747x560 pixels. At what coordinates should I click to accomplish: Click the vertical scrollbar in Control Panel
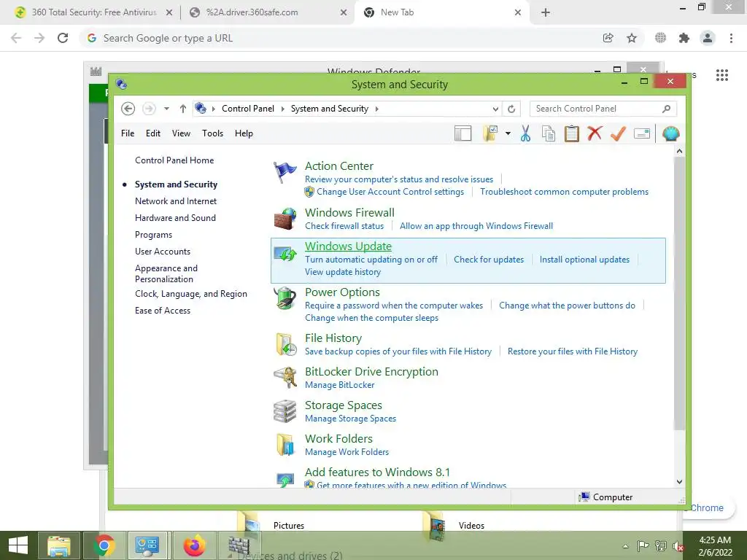click(679, 295)
